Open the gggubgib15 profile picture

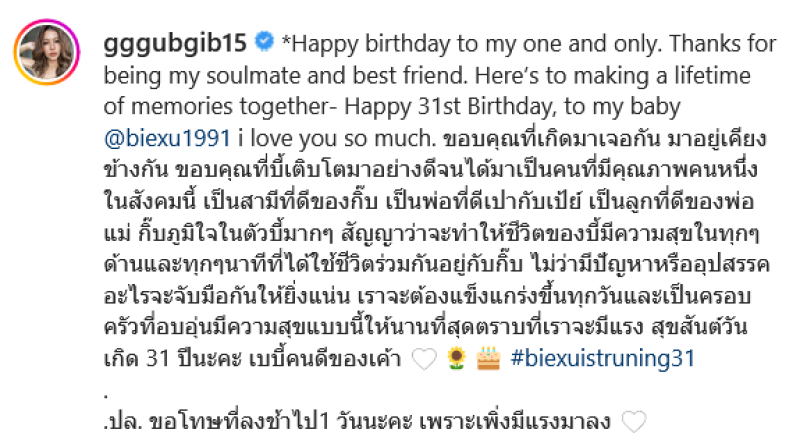pyautogui.click(x=46, y=52)
